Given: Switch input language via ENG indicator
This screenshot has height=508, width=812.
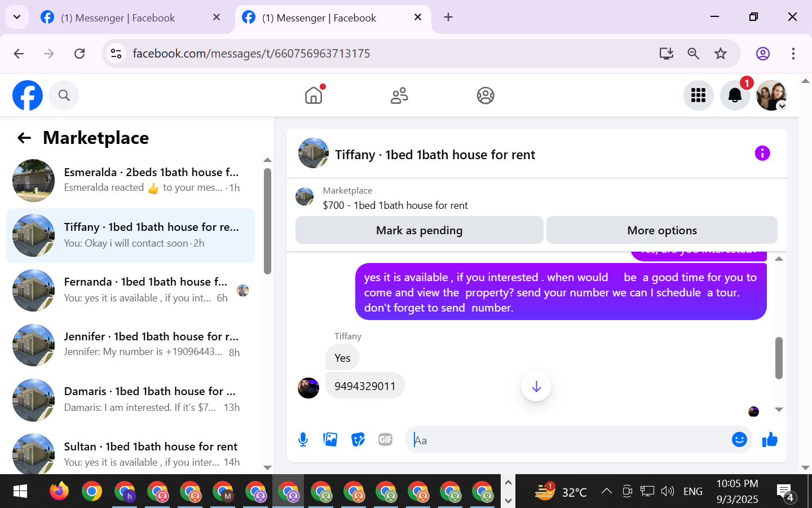Looking at the screenshot, I should point(693,492).
